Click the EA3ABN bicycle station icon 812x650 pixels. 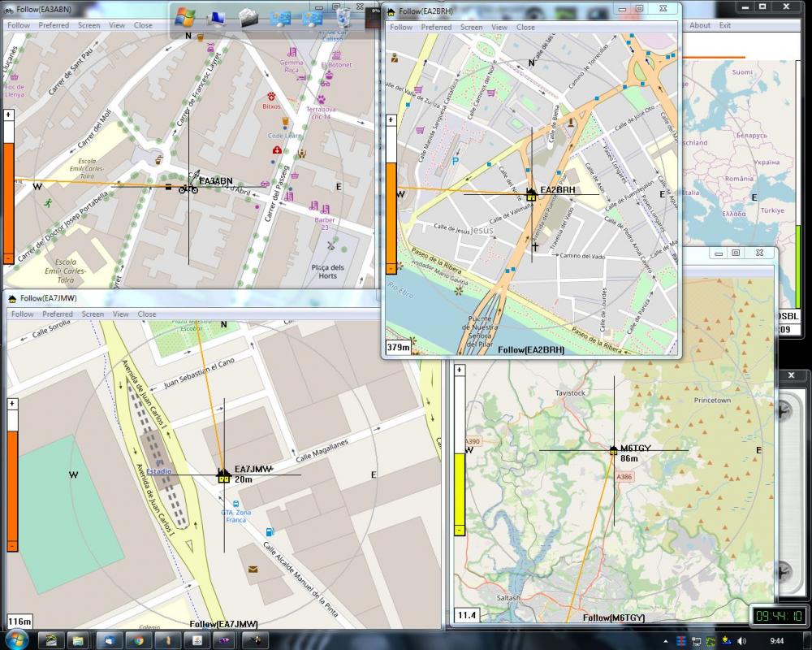188,188
